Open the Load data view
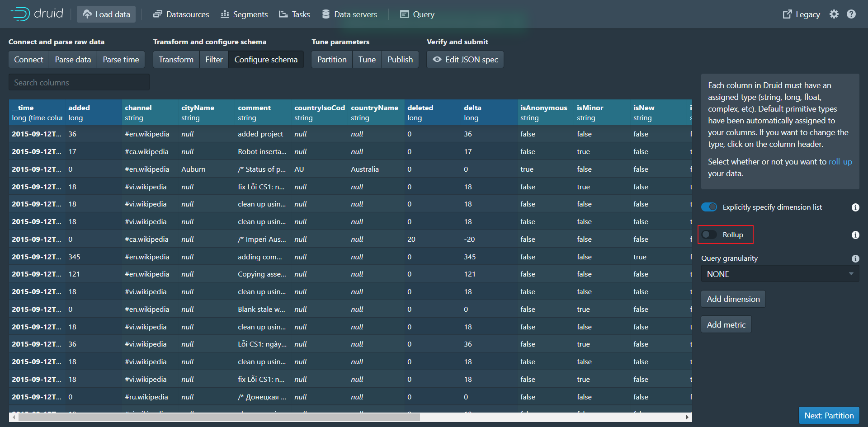 point(106,14)
